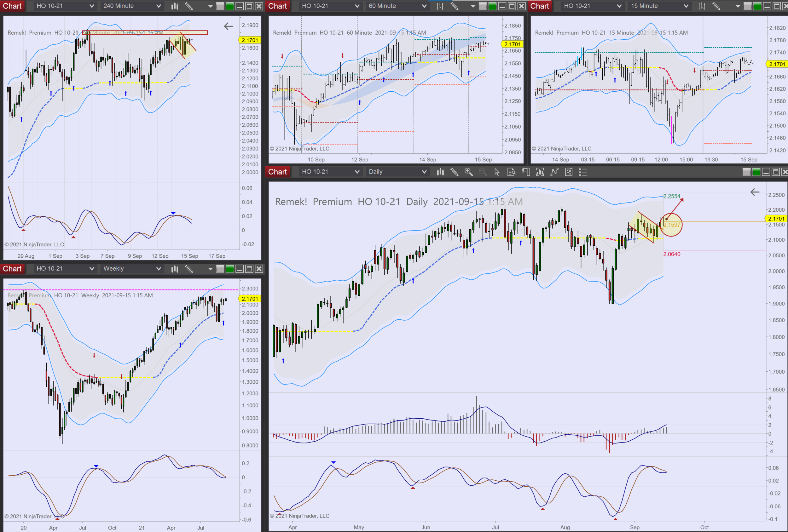Viewport: 788px width, 532px height.
Task: Open the Data Box icon in Daily chart
Action: [x=511, y=172]
